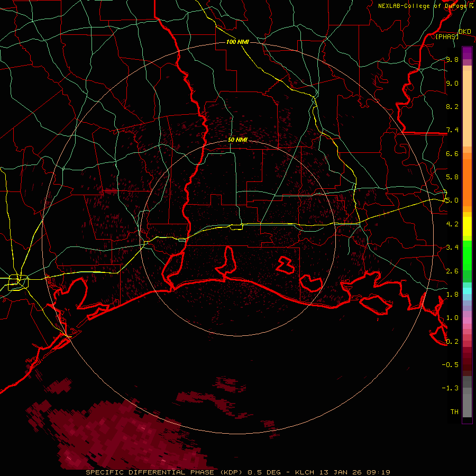The image size is (476, 476).
Task: Click the -1.3 value on color scale
Action: point(450,388)
